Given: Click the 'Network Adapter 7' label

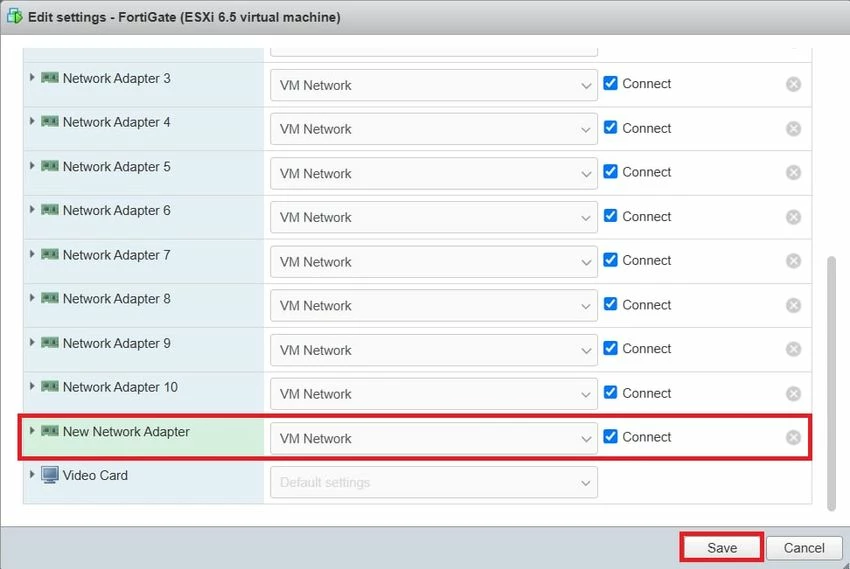Looking at the screenshot, I should [117, 255].
